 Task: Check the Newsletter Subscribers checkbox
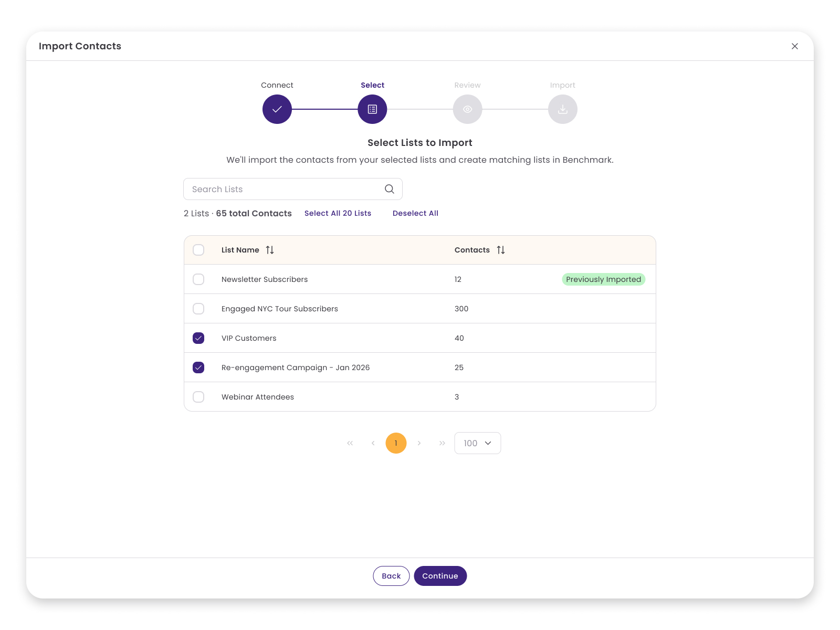point(198,279)
